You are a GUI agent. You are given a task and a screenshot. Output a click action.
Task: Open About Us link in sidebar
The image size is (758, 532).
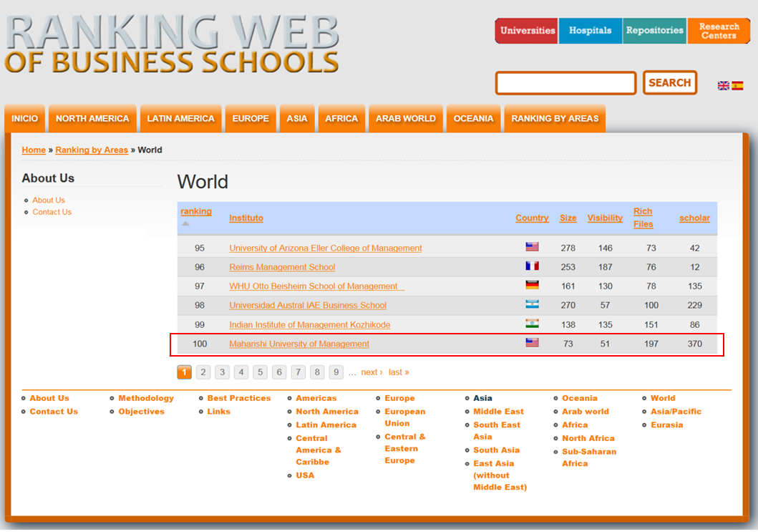click(49, 200)
